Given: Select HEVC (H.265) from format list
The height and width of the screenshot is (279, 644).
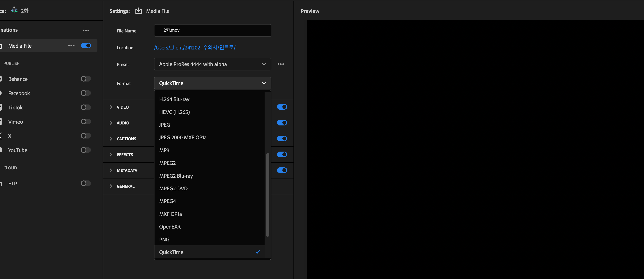Looking at the screenshot, I should pyautogui.click(x=174, y=112).
